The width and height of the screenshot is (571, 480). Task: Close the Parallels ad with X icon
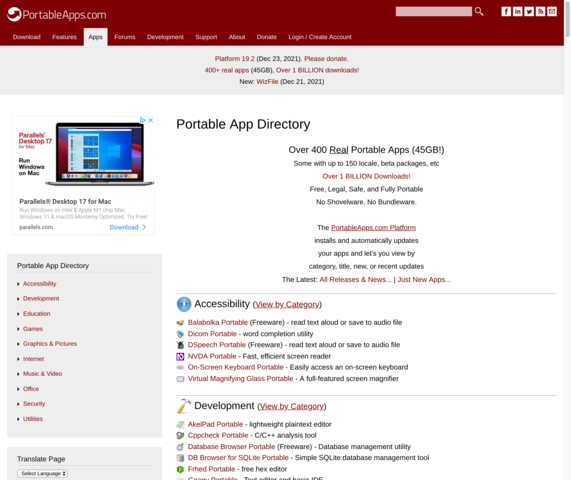[150, 120]
